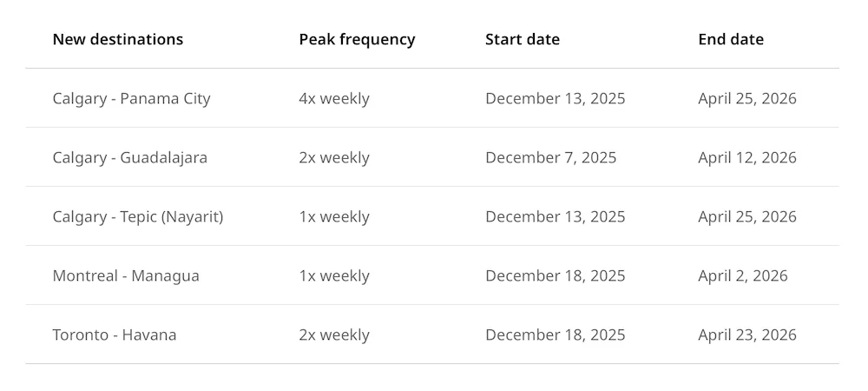Click Managua's December 18, 2025 start date
This screenshot has width=868, height=391.
tap(556, 275)
